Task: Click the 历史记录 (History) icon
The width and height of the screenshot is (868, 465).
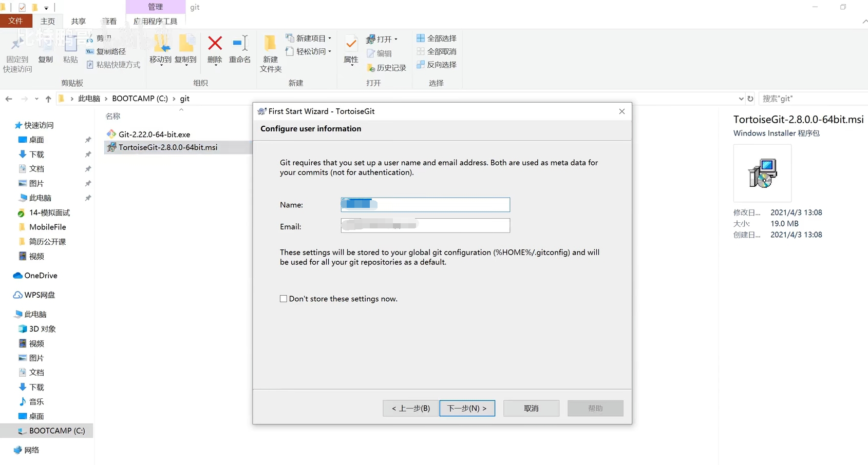Action: [x=387, y=67]
